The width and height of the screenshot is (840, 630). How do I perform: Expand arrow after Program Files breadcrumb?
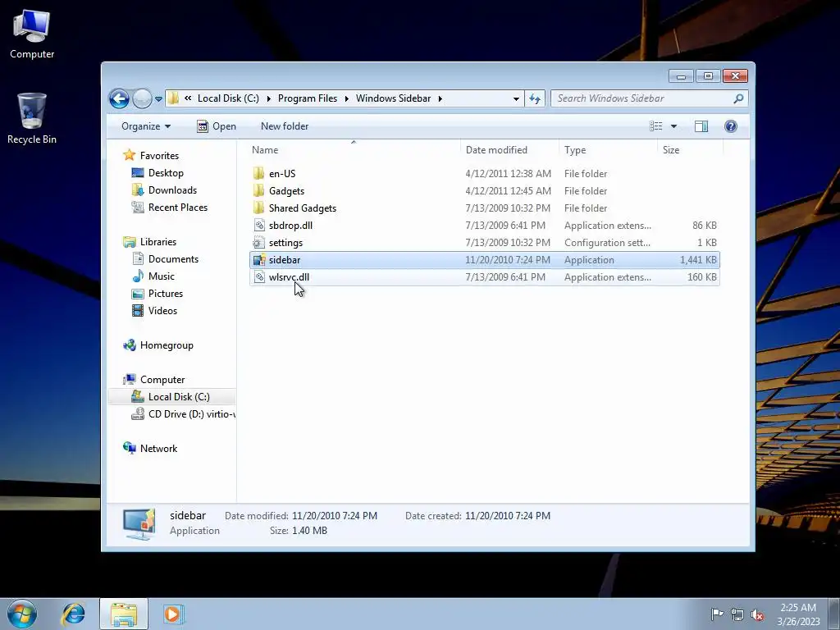coord(347,98)
